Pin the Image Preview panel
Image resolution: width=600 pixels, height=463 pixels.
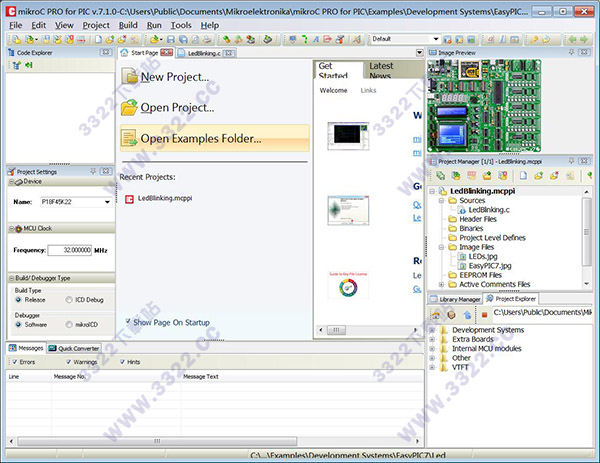click(x=571, y=52)
